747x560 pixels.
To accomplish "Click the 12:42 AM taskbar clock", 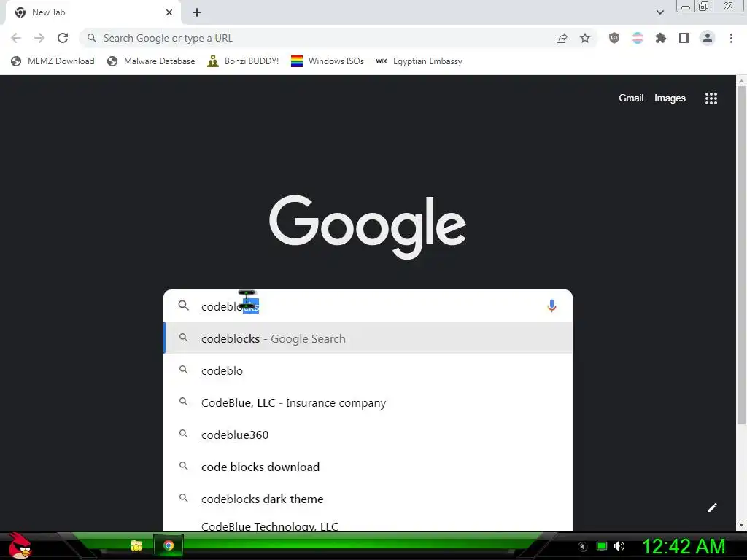I will [x=684, y=546].
